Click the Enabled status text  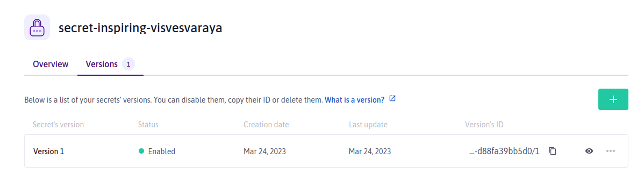(162, 151)
